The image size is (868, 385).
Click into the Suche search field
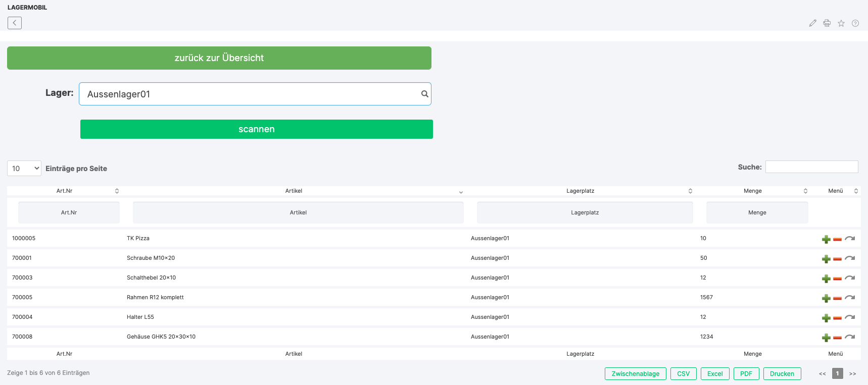click(811, 167)
